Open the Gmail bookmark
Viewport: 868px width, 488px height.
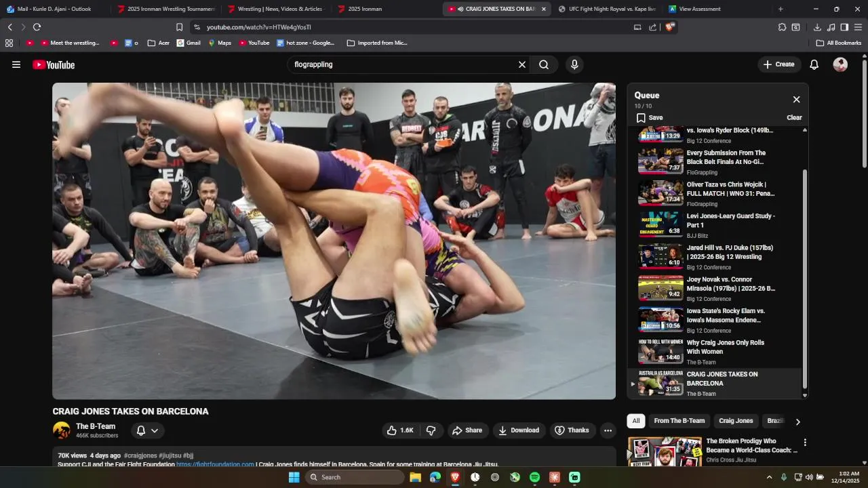[189, 43]
